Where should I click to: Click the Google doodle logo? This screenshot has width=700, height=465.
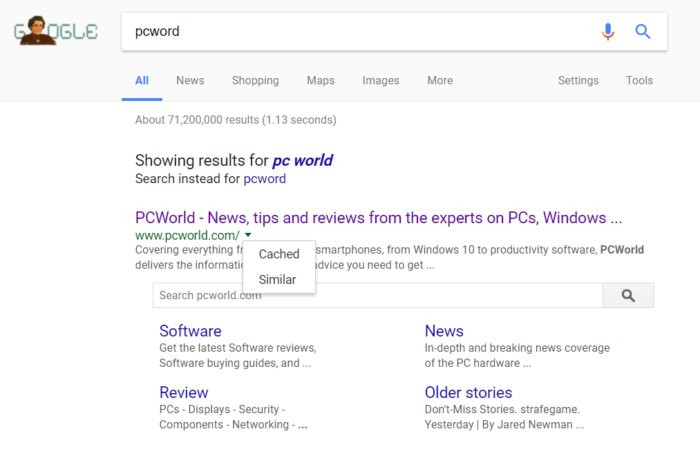click(x=56, y=32)
